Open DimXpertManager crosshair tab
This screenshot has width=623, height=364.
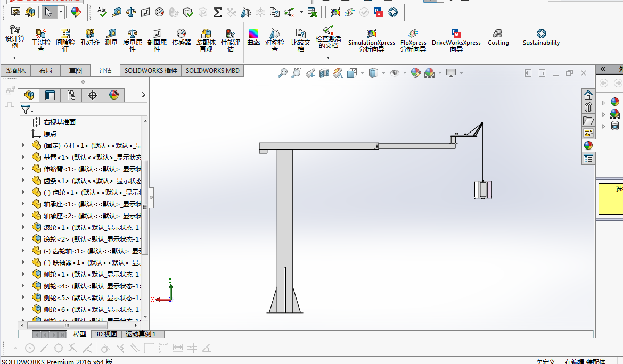coord(93,95)
